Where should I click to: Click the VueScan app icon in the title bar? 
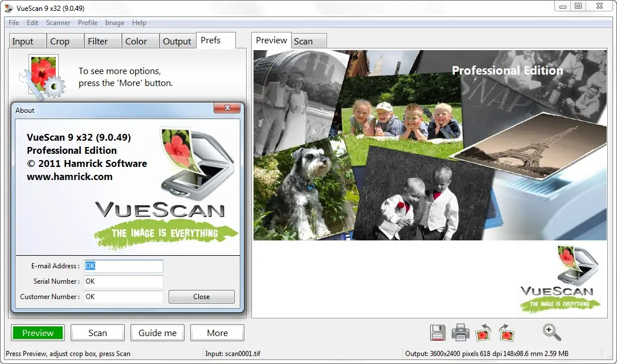9,8
